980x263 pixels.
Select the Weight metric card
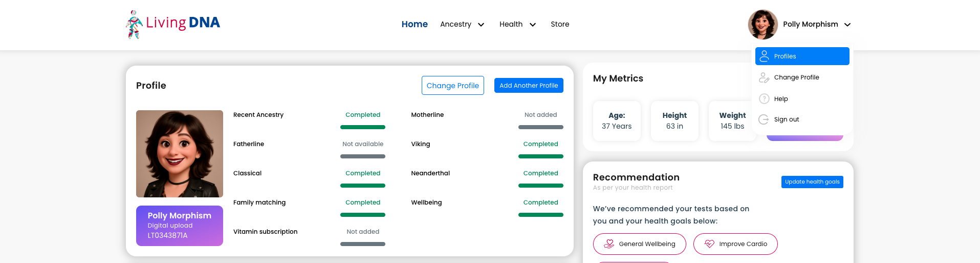tap(732, 121)
